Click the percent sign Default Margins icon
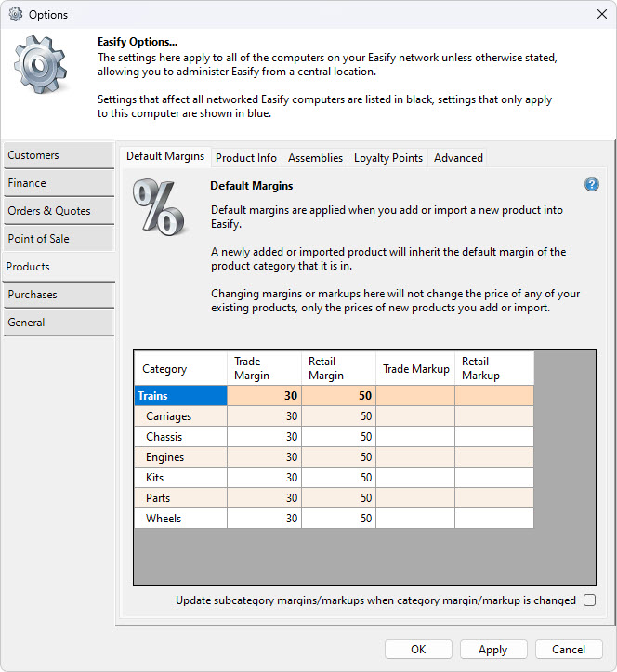The height and width of the screenshot is (672, 617). [x=159, y=205]
